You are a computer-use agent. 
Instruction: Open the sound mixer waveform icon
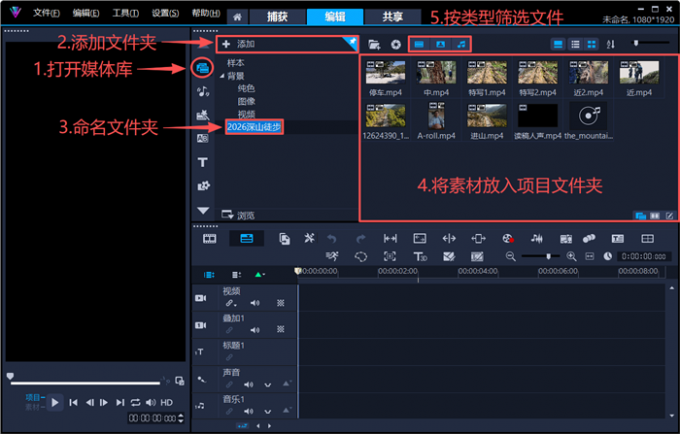536,238
